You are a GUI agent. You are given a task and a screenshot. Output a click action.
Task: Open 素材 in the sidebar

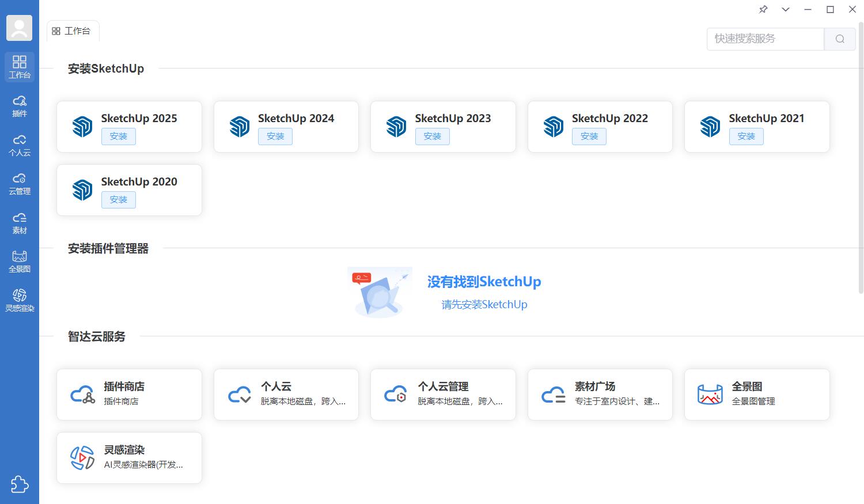coord(20,223)
